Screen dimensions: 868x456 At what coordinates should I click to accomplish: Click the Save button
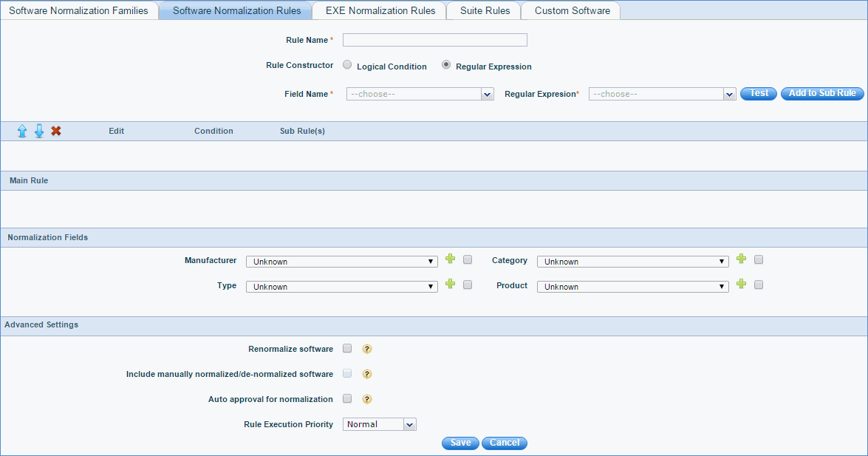click(460, 443)
